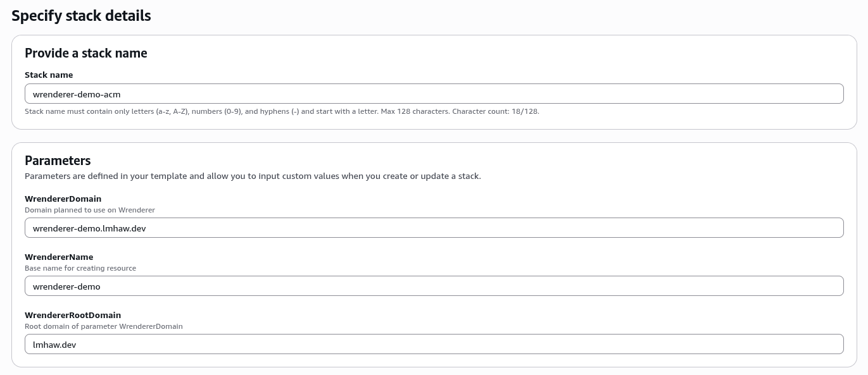Image resolution: width=868 pixels, height=375 pixels.
Task: Click the Stack name input field
Action: tap(434, 93)
